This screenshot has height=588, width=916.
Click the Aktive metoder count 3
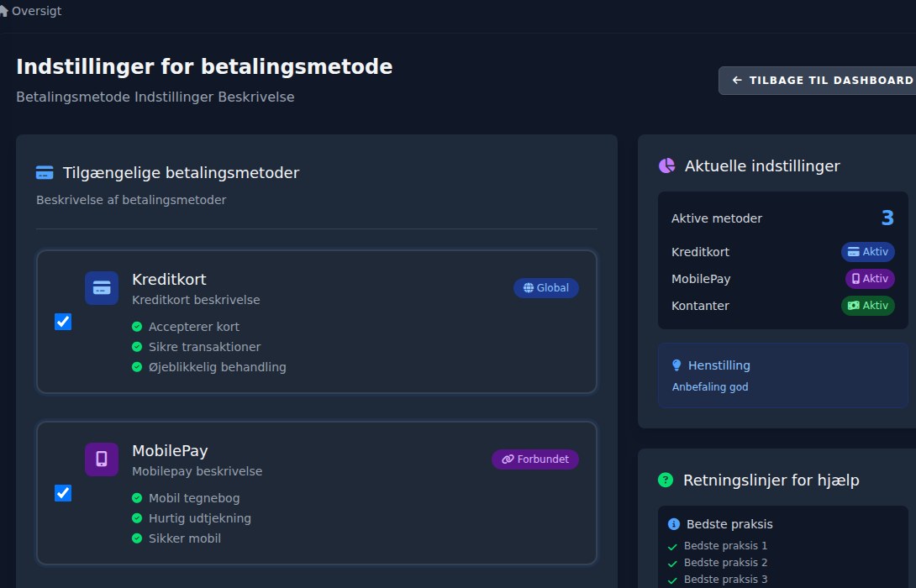click(887, 218)
